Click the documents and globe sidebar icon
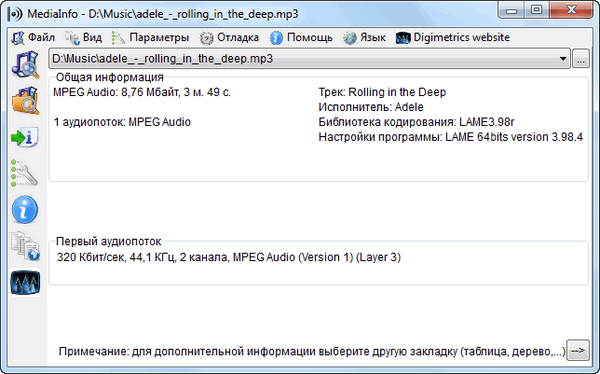 25,246
